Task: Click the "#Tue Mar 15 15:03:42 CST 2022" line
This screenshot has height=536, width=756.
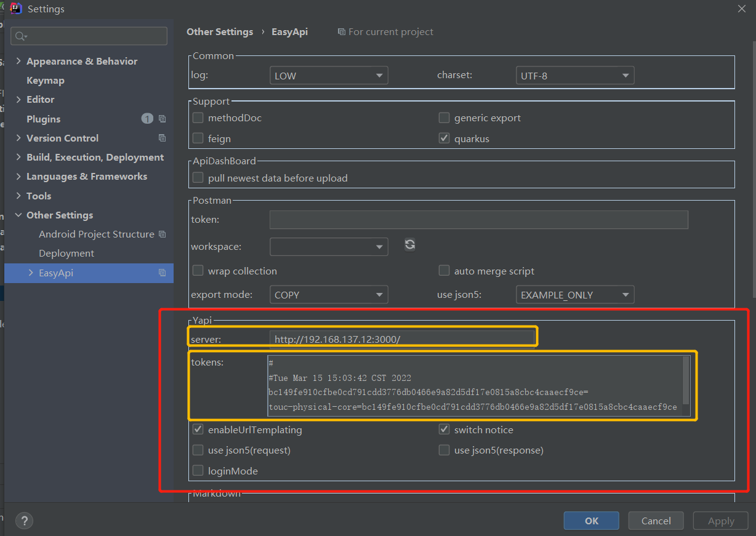Action: (340, 378)
